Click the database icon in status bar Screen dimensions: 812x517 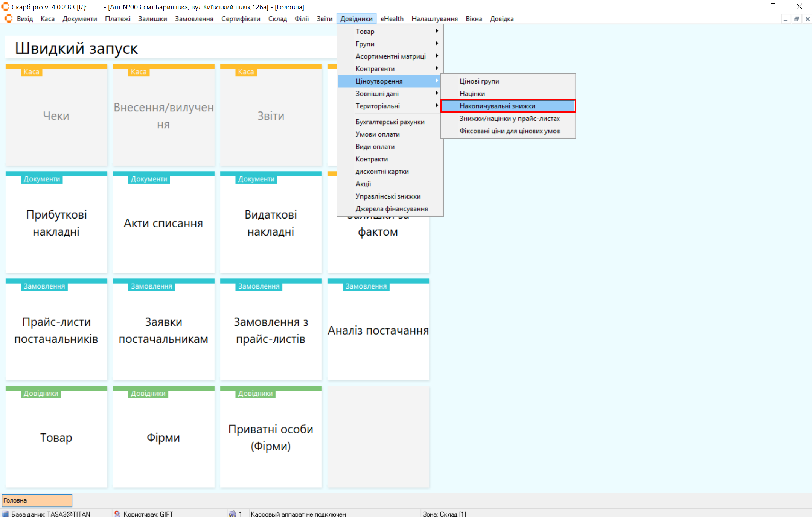click(x=5, y=514)
